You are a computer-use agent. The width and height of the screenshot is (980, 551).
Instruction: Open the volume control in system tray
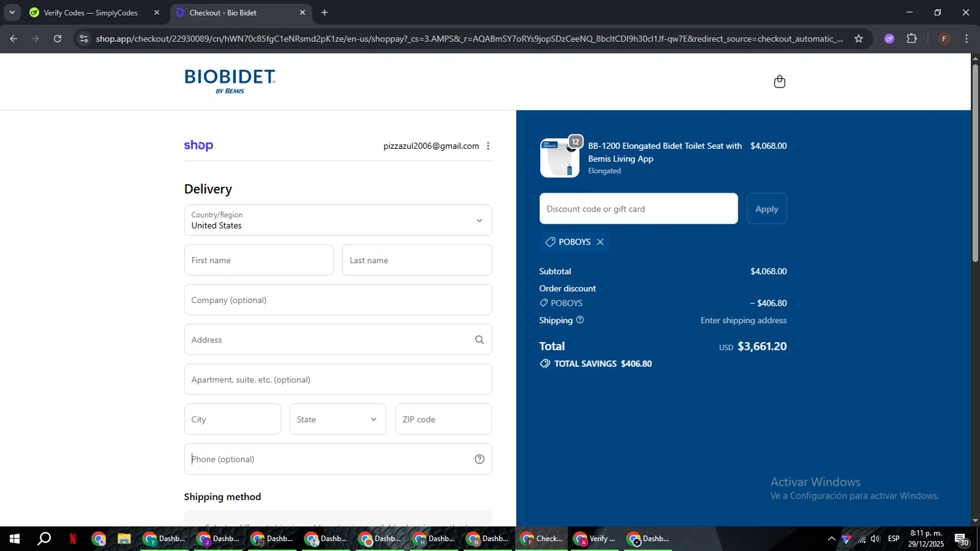click(875, 539)
